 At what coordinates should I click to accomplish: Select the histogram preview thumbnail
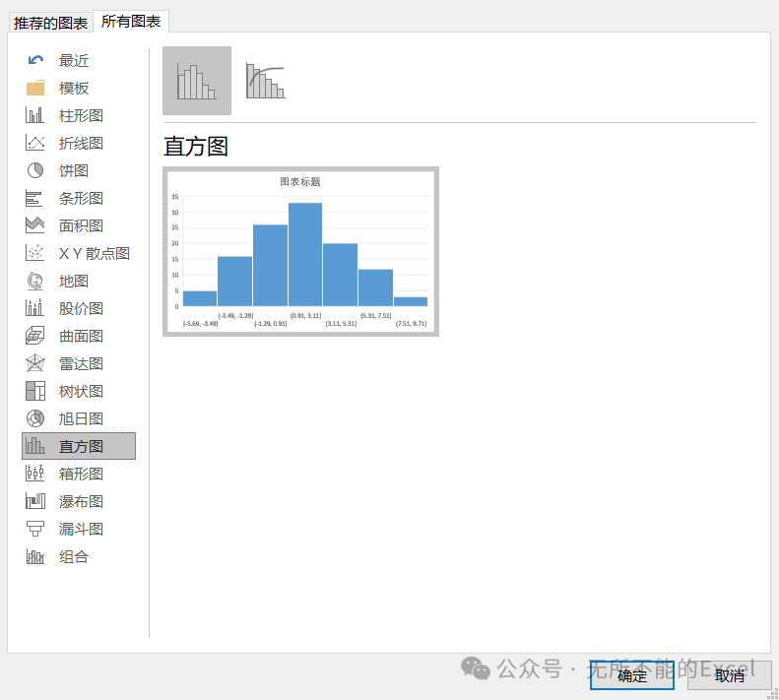click(x=300, y=251)
